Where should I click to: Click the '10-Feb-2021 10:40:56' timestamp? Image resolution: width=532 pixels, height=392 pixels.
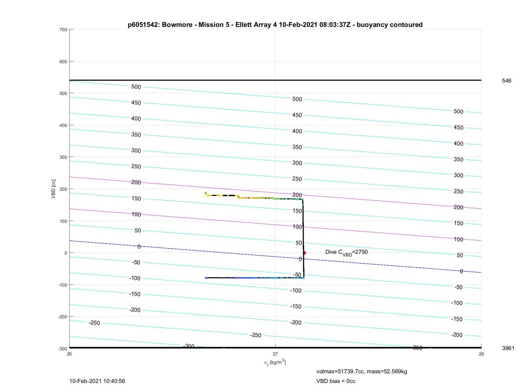point(97,381)
